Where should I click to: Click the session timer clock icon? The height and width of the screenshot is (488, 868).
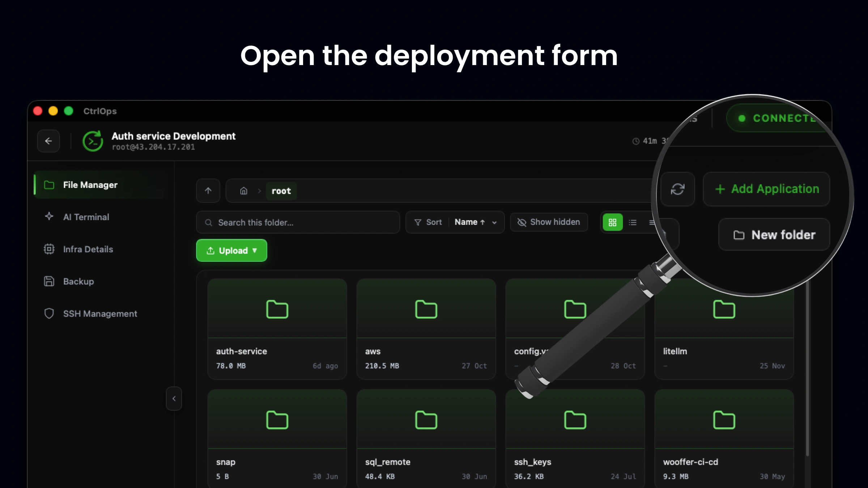point(636,141)
